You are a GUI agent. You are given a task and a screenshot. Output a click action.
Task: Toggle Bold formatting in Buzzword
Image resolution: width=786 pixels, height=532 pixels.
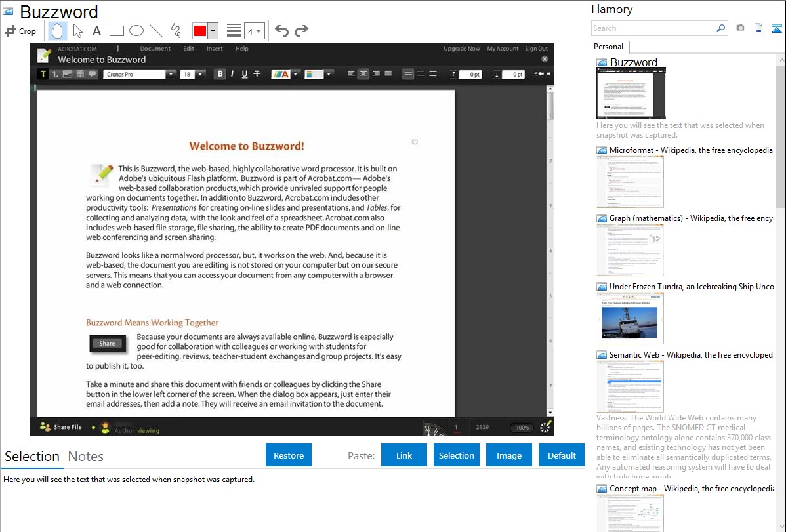tap(220, 73)
